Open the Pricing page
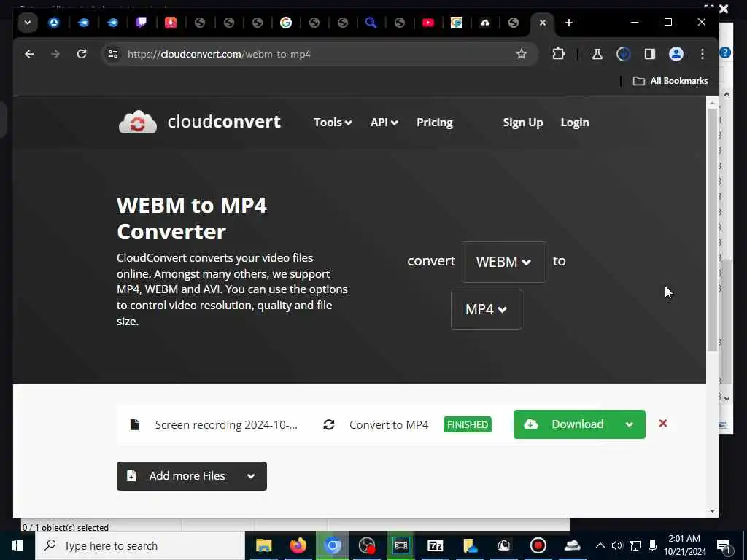This screenshot has height=560, width=747. click(435, 122)
